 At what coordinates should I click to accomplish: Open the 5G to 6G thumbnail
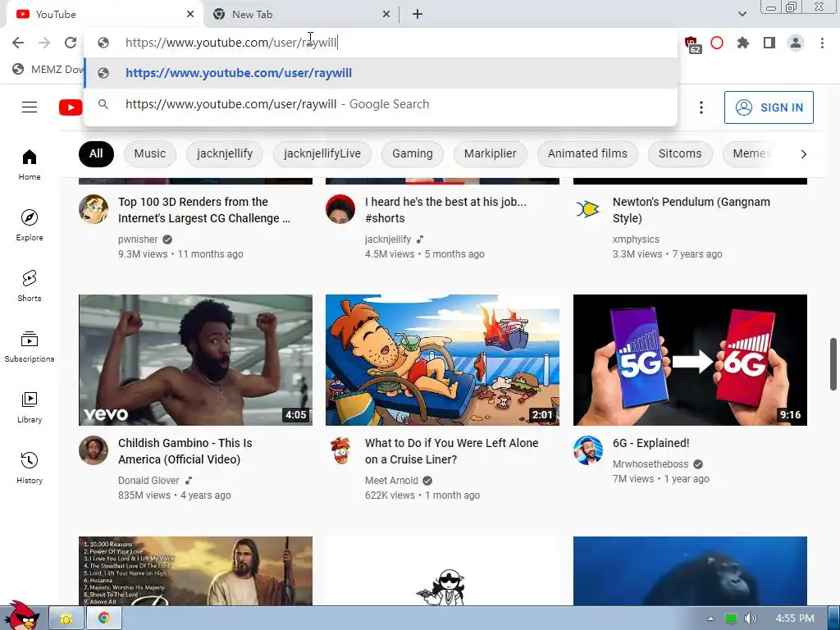pyautogui.click(x=690, y=360)
